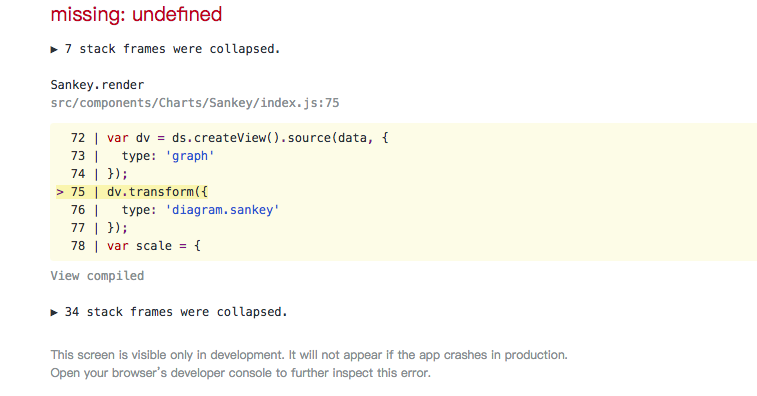Click line 78 var scale = {

pos(136,246)
